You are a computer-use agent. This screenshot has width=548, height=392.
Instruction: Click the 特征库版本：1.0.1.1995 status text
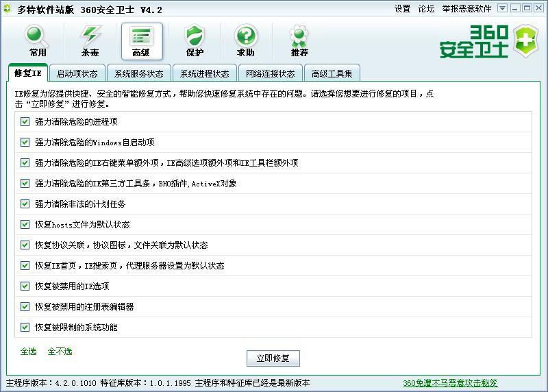(x=145, y=383)
